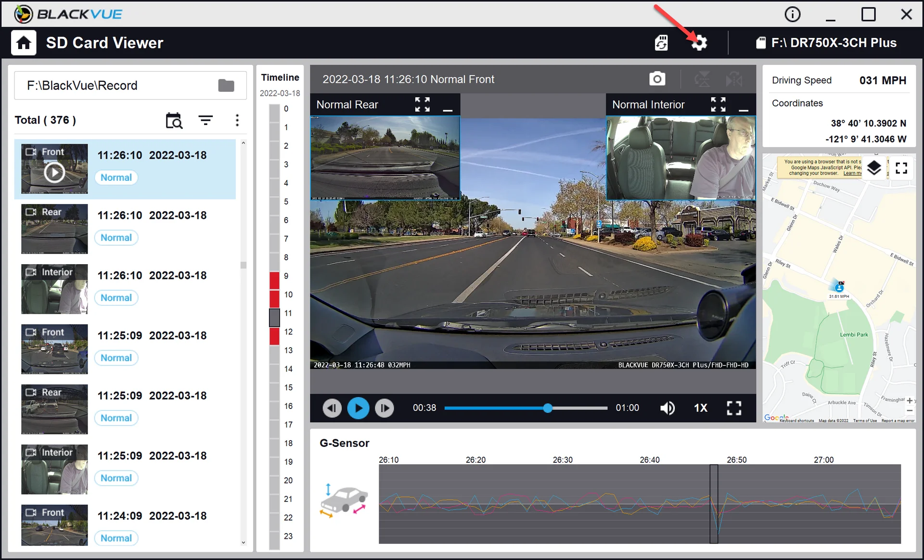This screenshot has width=924, height=560.
Task: Select the 11:25:09 Rear recording thumbnail
Action: pos(54,409)
